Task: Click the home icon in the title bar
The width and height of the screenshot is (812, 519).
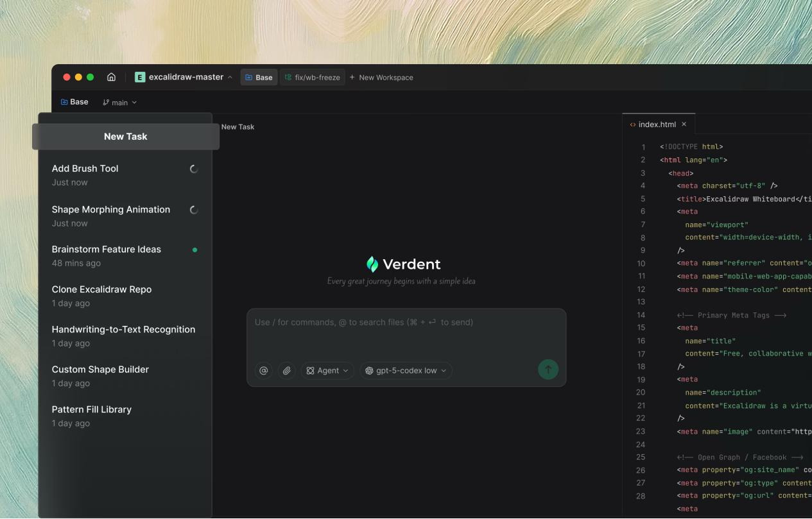Action: pyautogui.click(x=112, y=77)
